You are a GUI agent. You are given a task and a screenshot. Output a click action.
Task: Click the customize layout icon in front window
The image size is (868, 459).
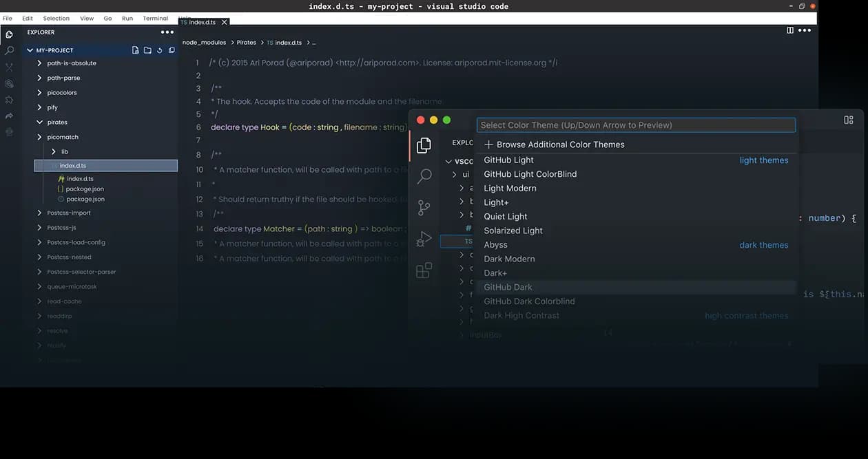point(849,120)
